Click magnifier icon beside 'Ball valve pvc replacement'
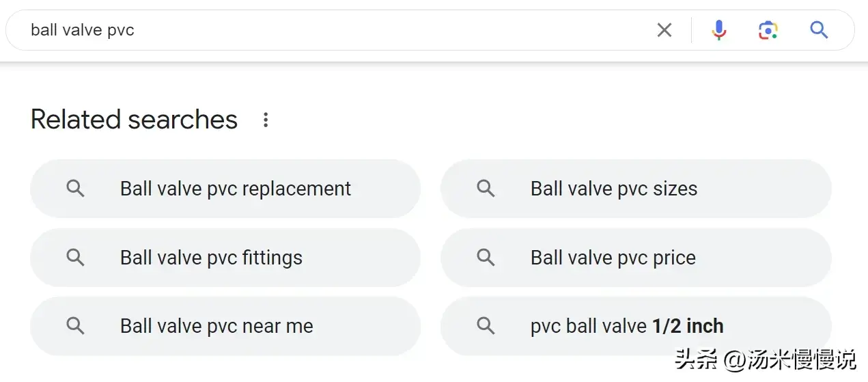 tap(75, 189)
